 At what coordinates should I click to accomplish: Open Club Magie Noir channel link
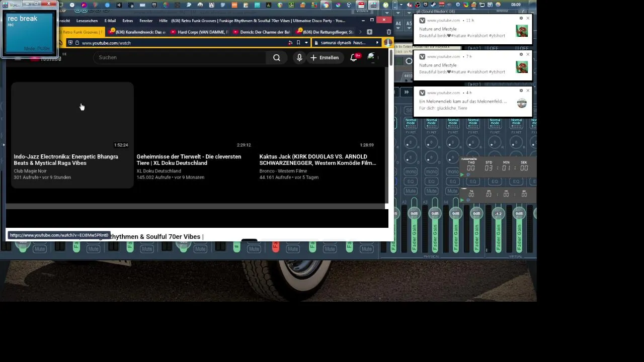[x=30, y=171]
